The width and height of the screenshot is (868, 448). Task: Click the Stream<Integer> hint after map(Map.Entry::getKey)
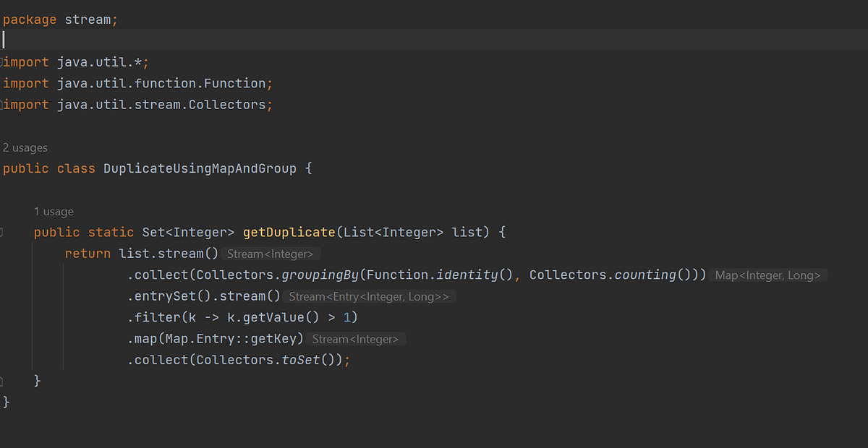[x=356, y=338]
